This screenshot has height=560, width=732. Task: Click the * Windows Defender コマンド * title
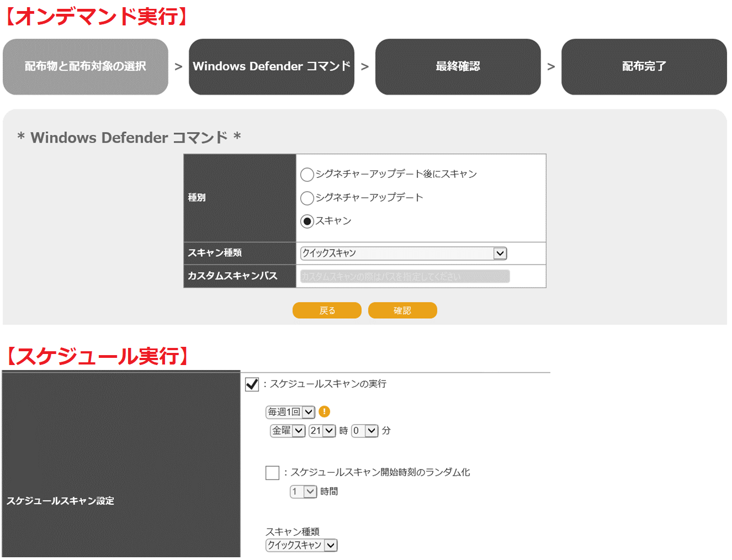[129, 138]
